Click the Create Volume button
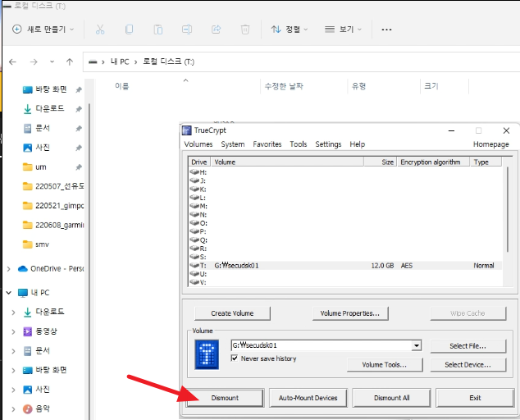Image resolution: width=520 pixels, height=420 pixels. [x=232, y=313]
